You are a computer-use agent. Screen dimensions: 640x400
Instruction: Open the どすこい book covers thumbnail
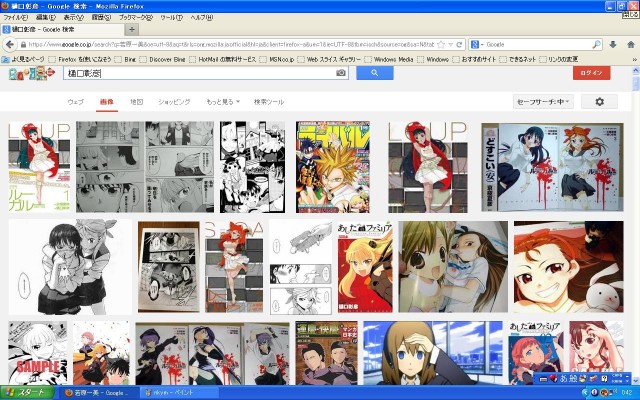tap(552, 167)
